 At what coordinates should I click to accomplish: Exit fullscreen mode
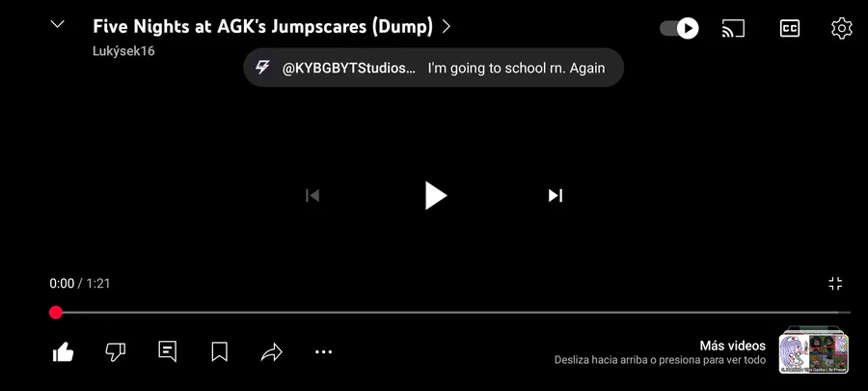tap(835, 284)
